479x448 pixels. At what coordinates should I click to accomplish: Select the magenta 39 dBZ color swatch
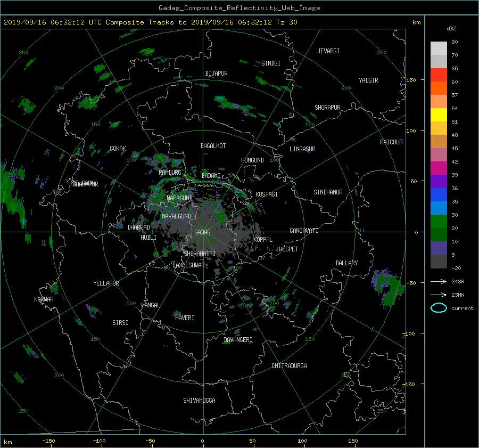[439, 168]
